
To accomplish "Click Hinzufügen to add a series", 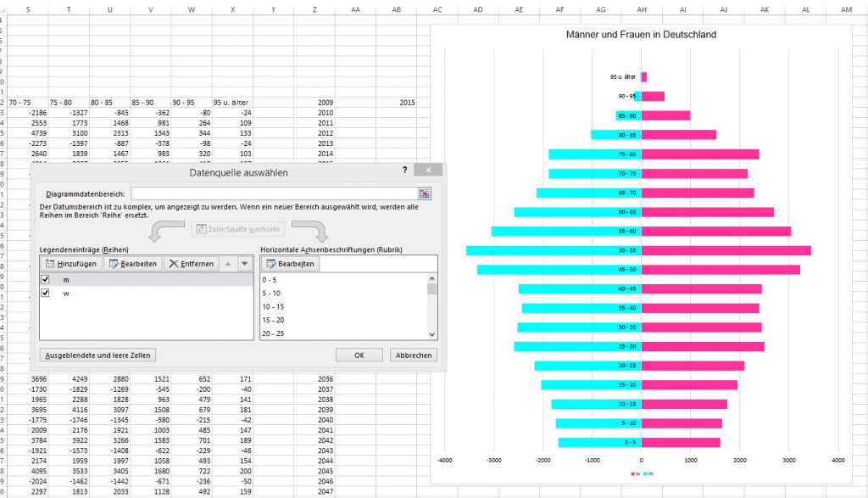I will click(71, 264).
